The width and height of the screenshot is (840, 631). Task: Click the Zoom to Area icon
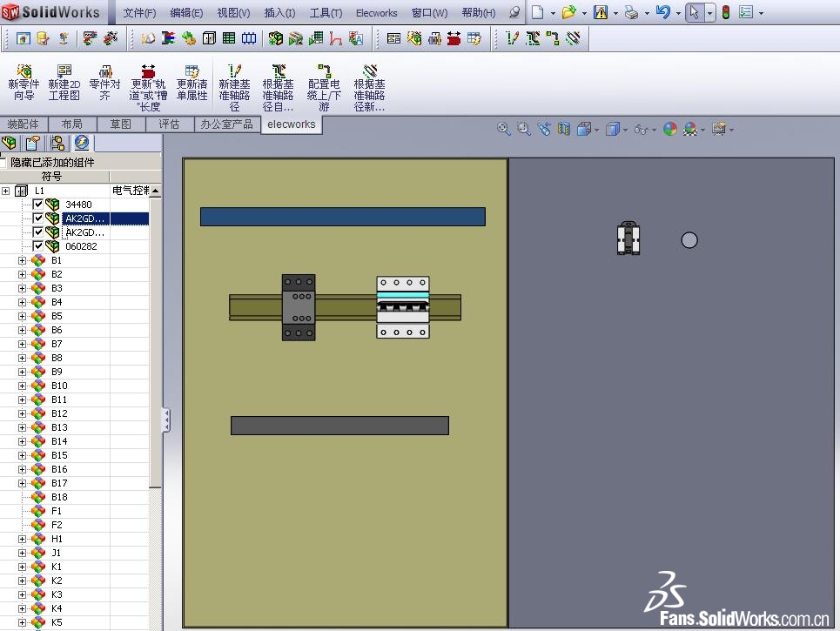click(523, 129)
